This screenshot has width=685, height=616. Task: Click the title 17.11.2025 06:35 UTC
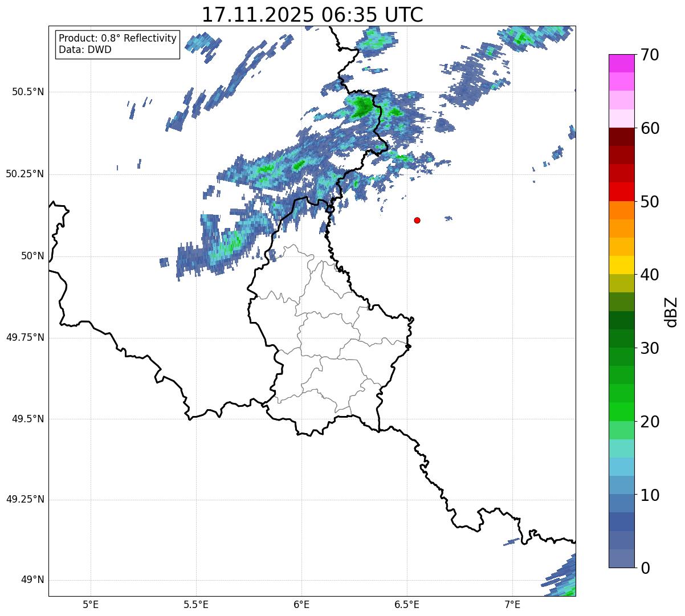pyautogui.click(x=312, y=14)
